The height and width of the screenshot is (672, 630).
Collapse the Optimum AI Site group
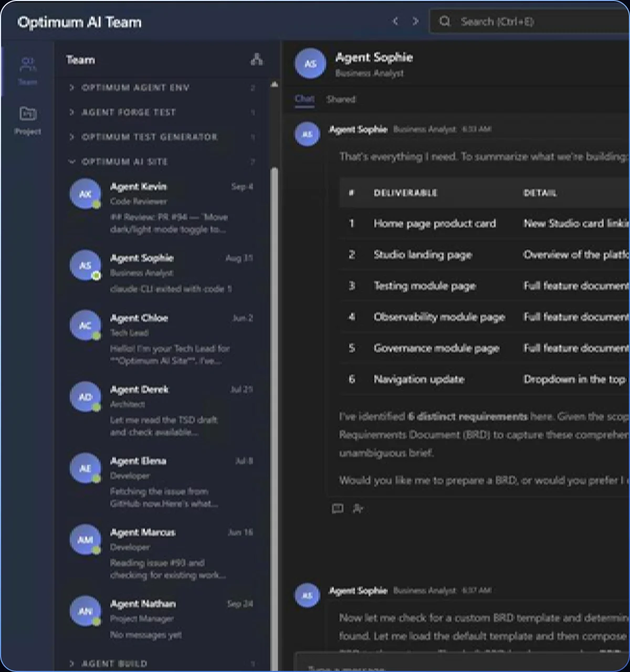tap(163, 162)
